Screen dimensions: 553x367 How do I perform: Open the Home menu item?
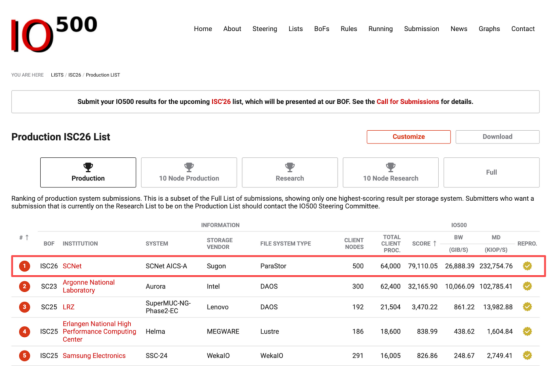pos(203,29)
